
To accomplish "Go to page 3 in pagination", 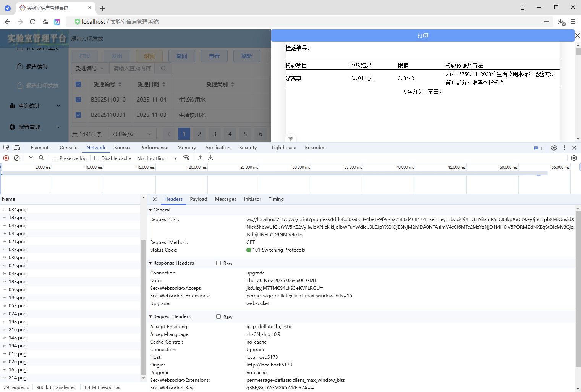I will (x=215, y=134).
